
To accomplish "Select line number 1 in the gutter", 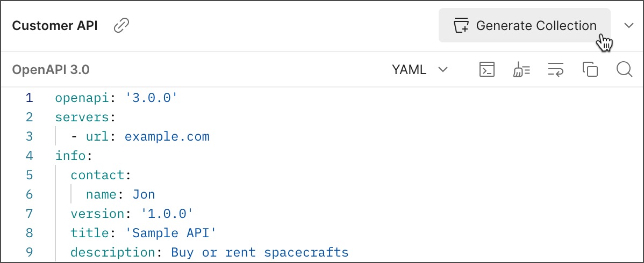I will pyautogui.click(x=29, y=98).
